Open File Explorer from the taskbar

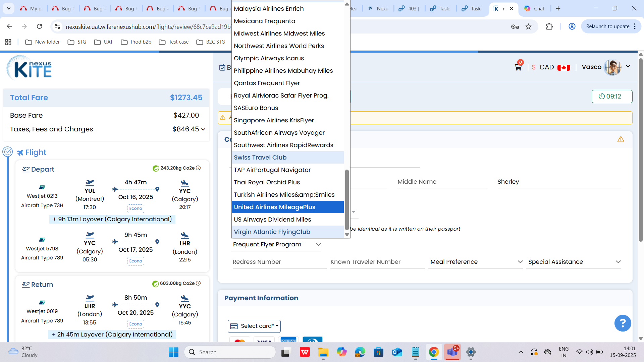pos(323,352)
